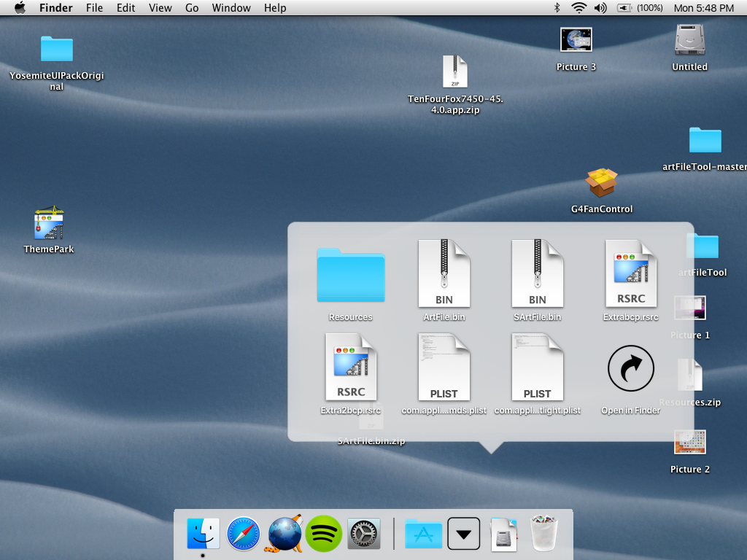Open the disk document stack in Dock

click(503, 534)
